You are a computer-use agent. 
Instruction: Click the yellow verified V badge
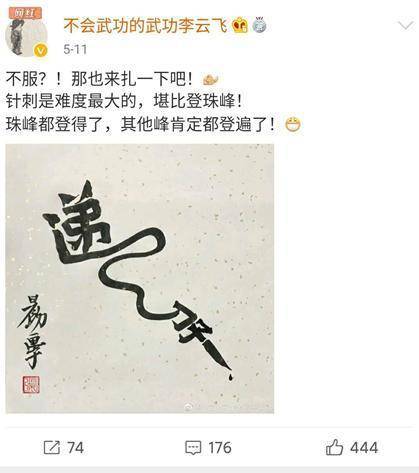pos(41,50)
